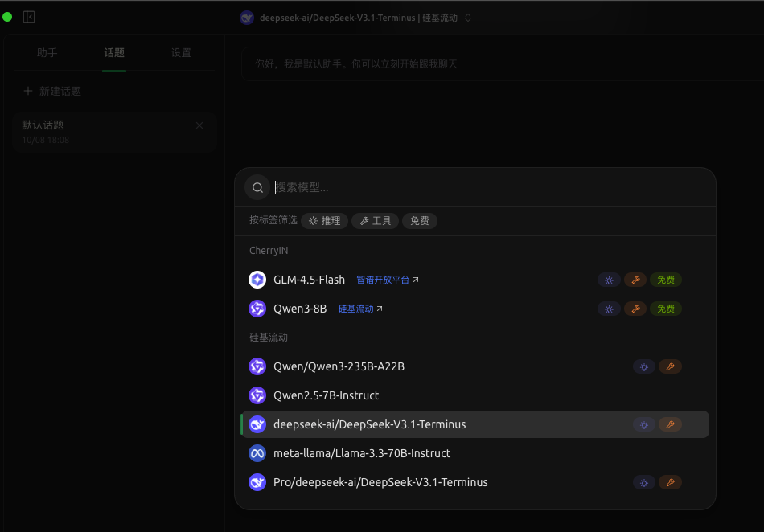Screen dimensions: 764x532
Task: Select the Qwen/Qwen3-235B-A22B model
Action: point(475,366)
